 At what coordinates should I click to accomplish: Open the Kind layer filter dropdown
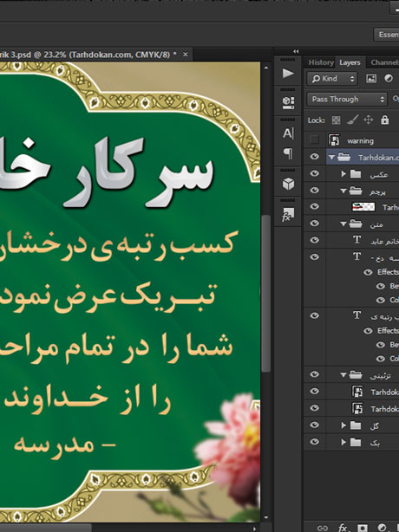point(332,79)
